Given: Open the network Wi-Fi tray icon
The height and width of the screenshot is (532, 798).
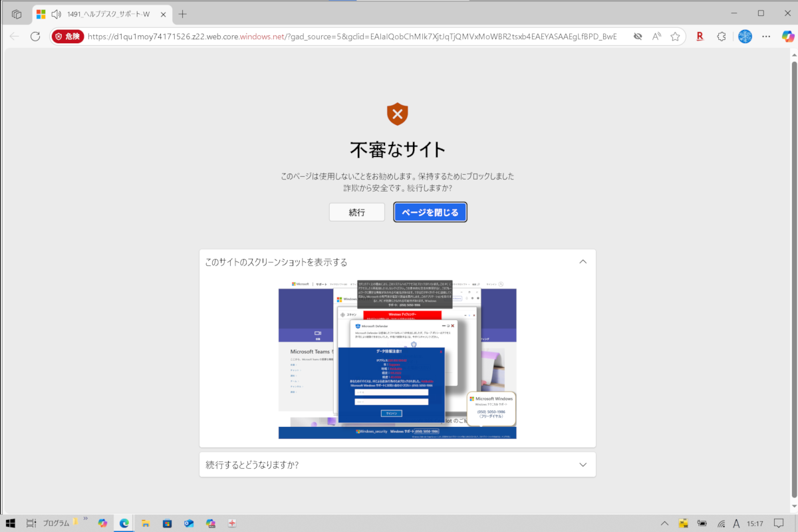Looking at the screenshot, I should point(720,523).
